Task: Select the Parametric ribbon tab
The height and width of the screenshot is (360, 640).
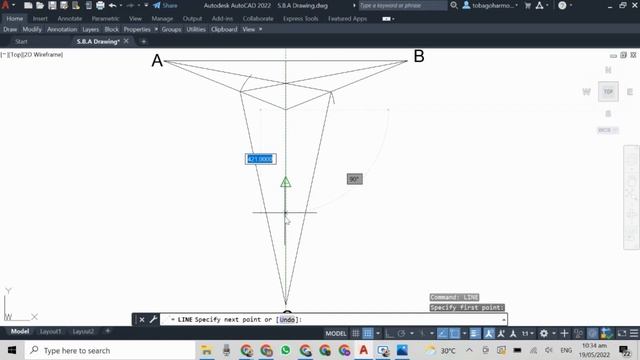Action: (x=105, y=19)
